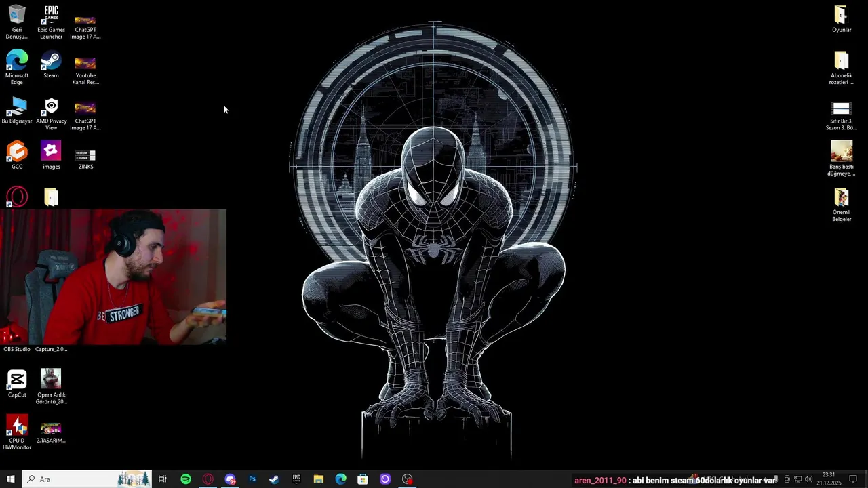The height and width of the screenshot is (488, 868).
Task: Open Opera Anlık Görüntü image file
Action: tap(51, 386)
